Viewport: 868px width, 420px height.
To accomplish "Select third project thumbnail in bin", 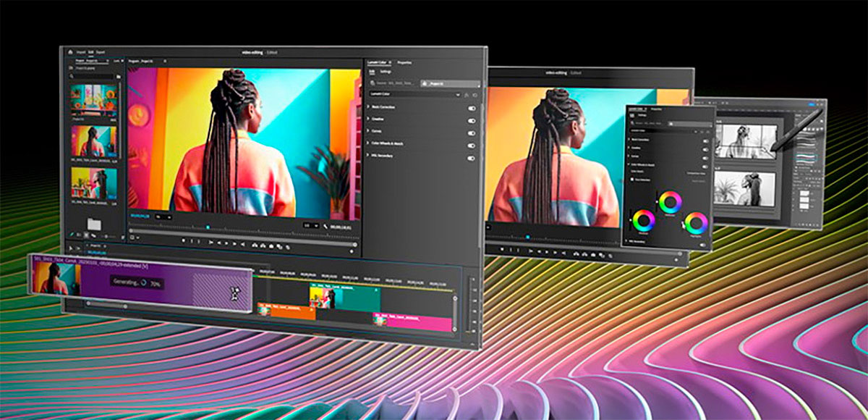I will click(x=94, y=183).
